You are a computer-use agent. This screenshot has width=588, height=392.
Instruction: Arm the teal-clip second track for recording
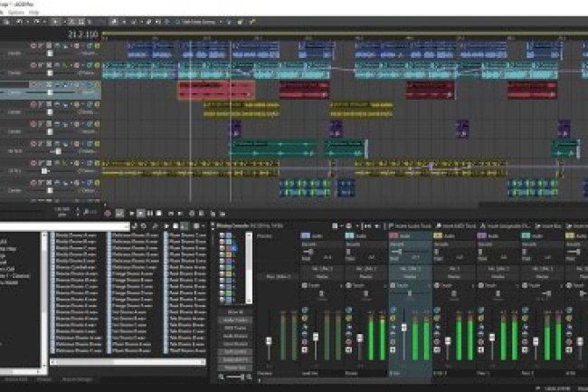click(33, 65)
